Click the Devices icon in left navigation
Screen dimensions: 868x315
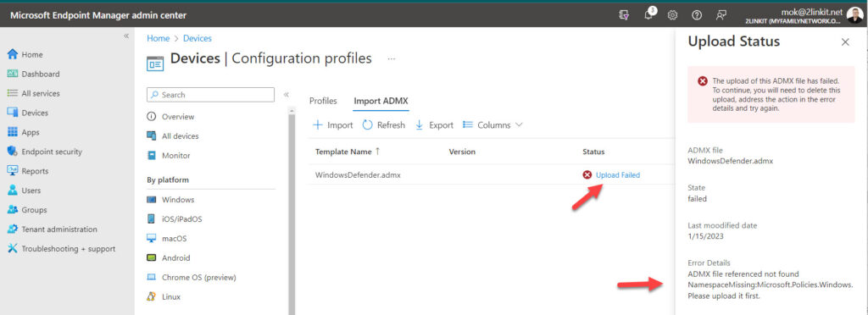(x=12, y=113)
